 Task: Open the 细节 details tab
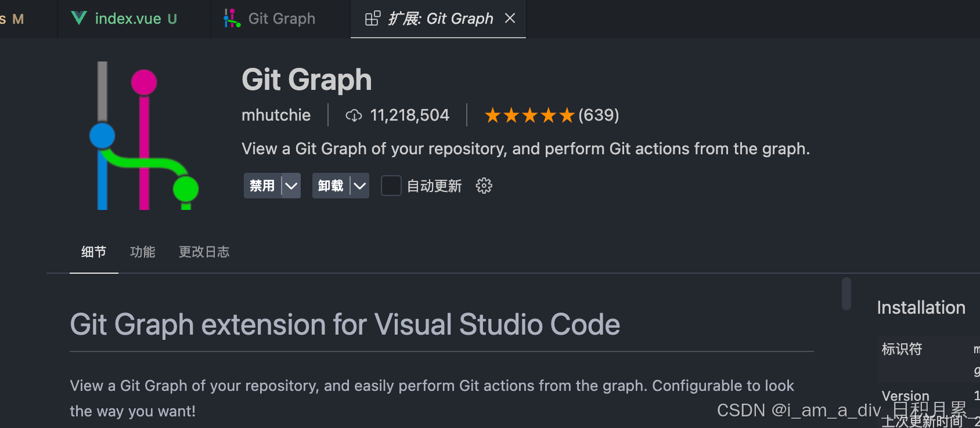pos(93,252)
